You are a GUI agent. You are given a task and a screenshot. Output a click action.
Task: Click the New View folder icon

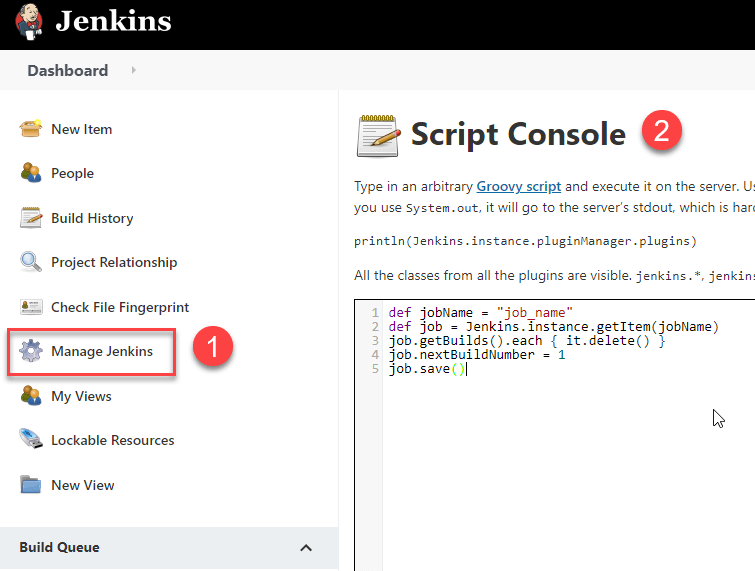coord(31,484)
